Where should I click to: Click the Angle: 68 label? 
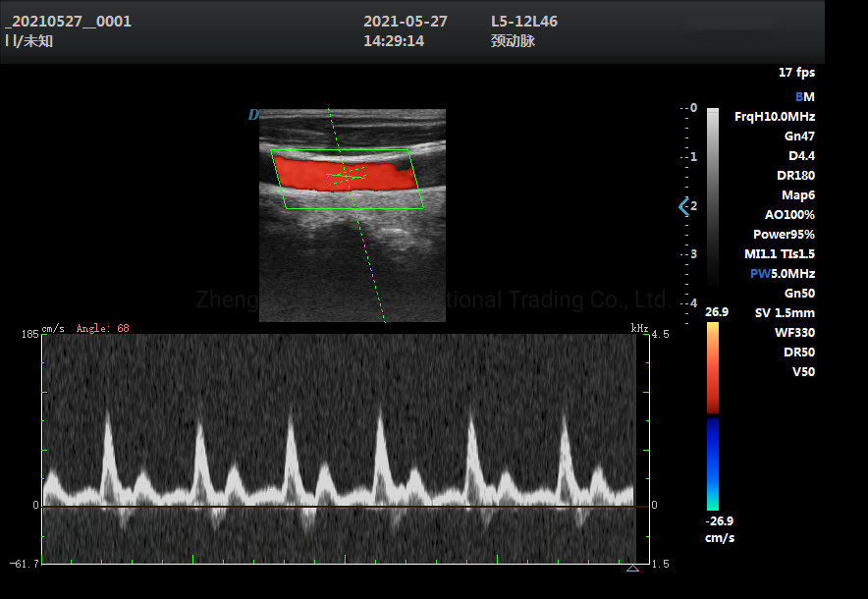pyautogui.click(x=102, y=328)
